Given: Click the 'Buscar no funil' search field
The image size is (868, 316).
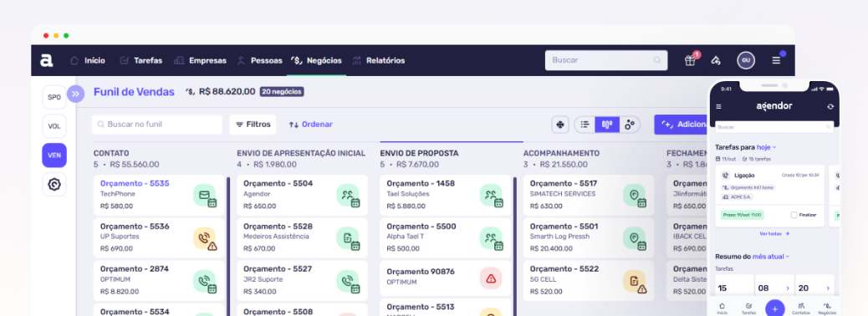Looking at the screenshot, I should 157,125.
